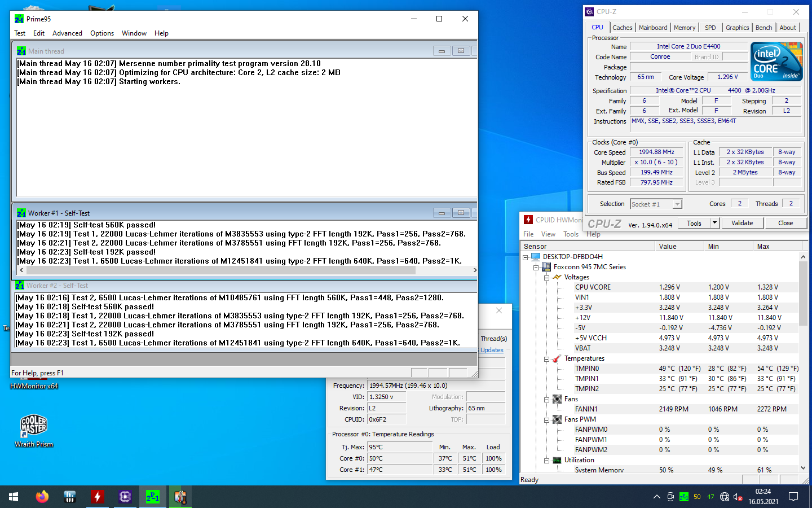
Task: Switch to the SPD tab in CPU-Z
Action: click(710, 27)
